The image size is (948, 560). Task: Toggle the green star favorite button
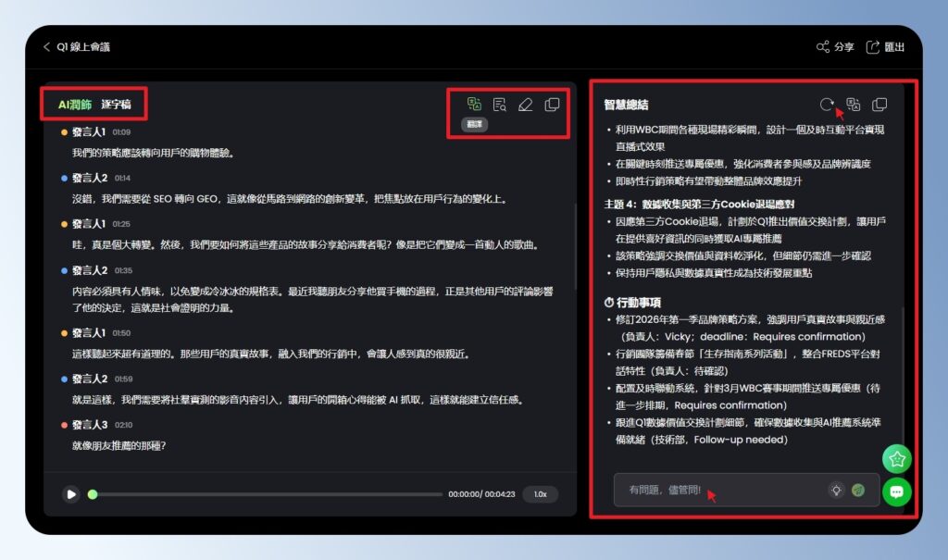pyautogui.click(x=896, y=458)
